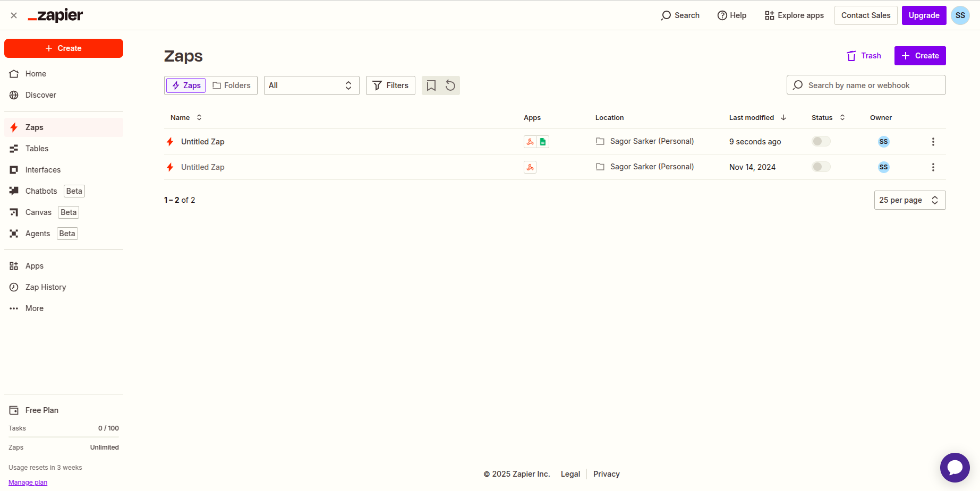Close the sidebar with the X icon

pos(14,15)
